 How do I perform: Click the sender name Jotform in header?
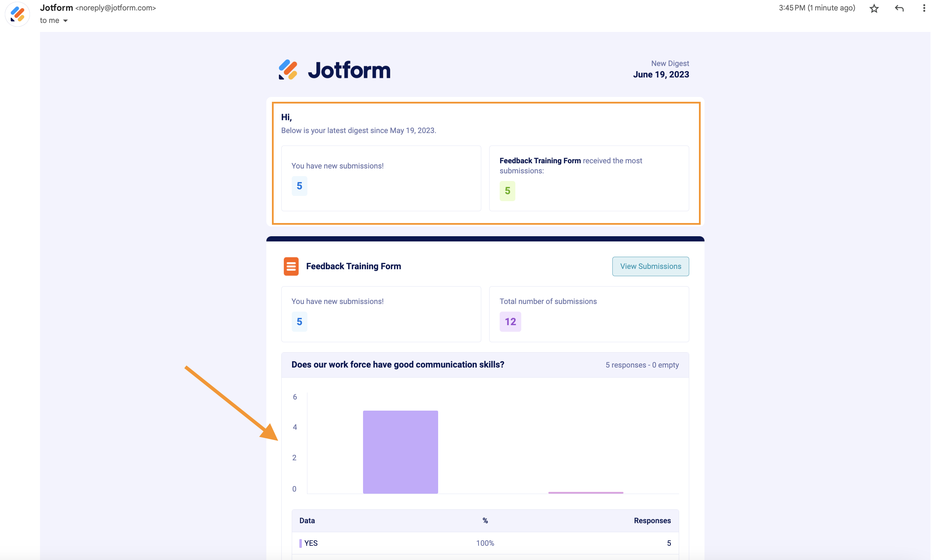coord(56,8)
